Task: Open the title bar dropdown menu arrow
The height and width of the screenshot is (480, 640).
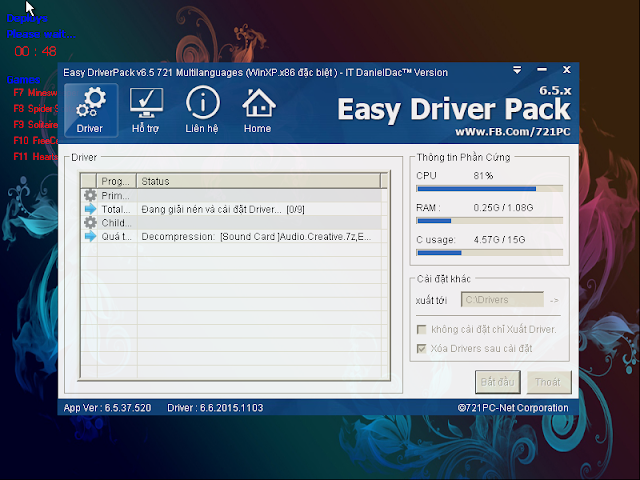Action: click(517, 70)
